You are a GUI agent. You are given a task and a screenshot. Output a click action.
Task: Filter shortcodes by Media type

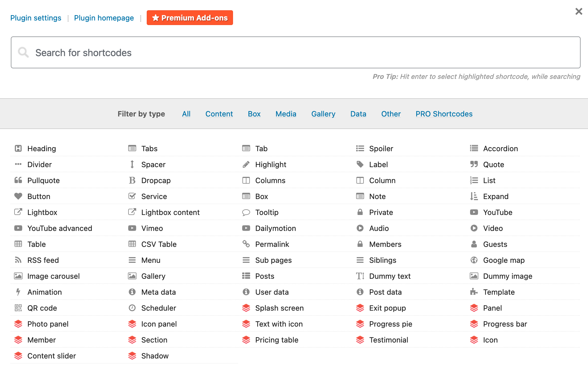tap(286, 114)
